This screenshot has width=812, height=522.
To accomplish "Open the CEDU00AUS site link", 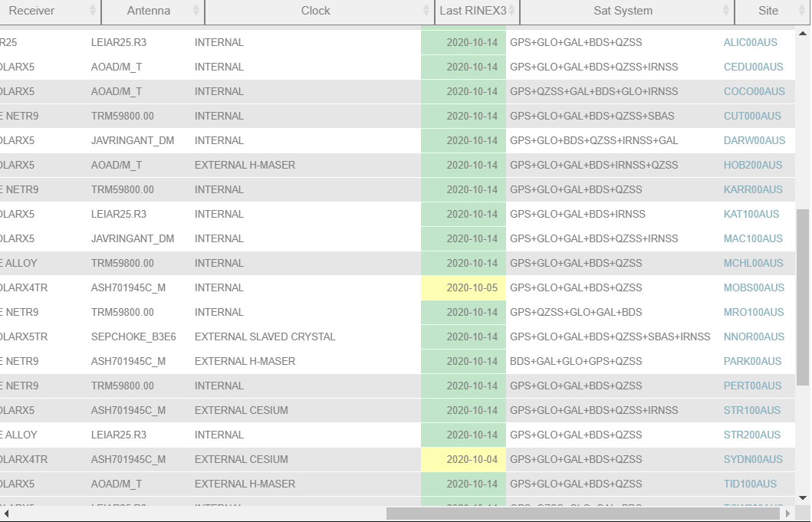I will [754, 67].
